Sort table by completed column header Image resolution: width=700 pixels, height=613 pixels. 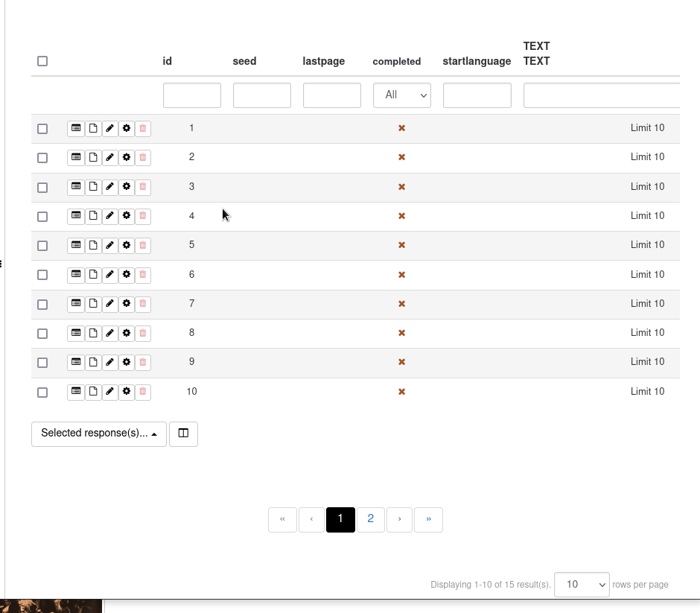tap(397, 62)
